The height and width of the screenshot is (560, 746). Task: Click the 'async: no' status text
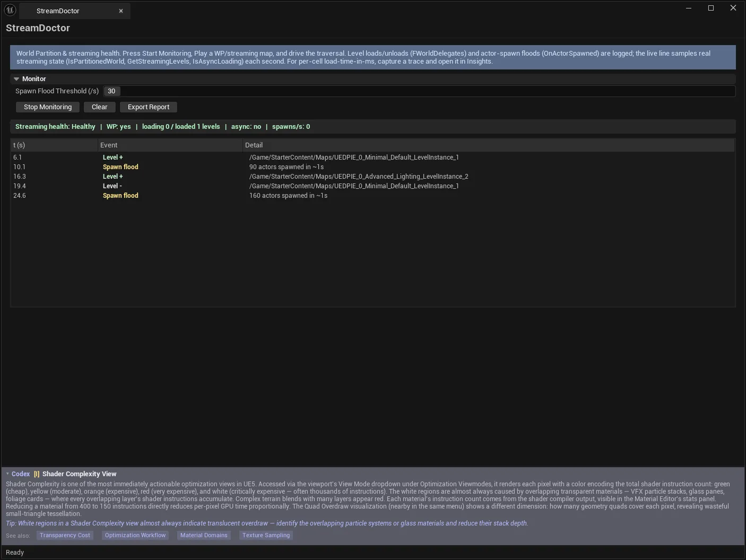(246, 127)
